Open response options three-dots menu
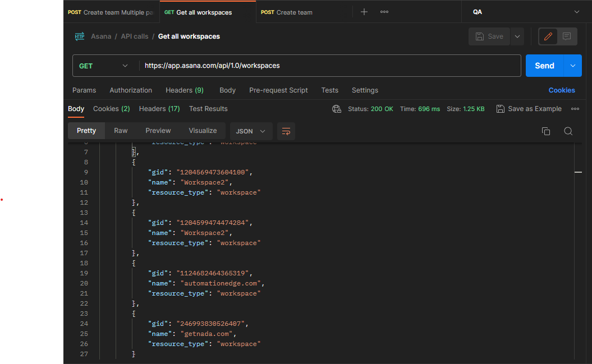The height and width of the screenshot is (364, 592). (x=575, y=109)
